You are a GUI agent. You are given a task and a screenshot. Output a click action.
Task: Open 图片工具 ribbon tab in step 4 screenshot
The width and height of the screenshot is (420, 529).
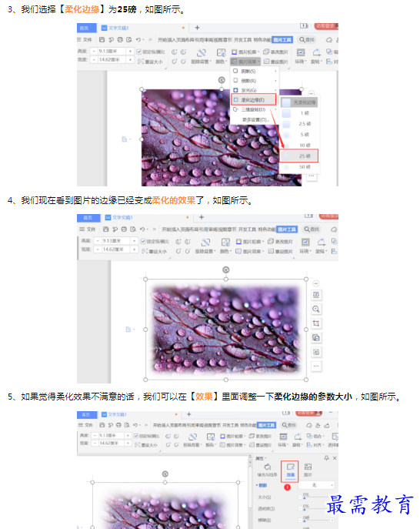(287, 229)
